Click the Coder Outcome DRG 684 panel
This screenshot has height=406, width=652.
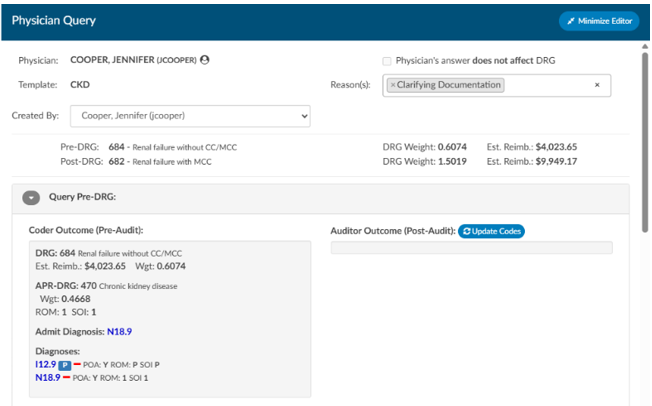(x=170, y=319)
